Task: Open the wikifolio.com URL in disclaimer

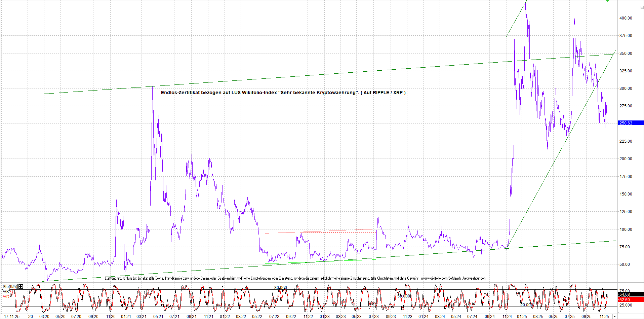Action: [453, 278]
